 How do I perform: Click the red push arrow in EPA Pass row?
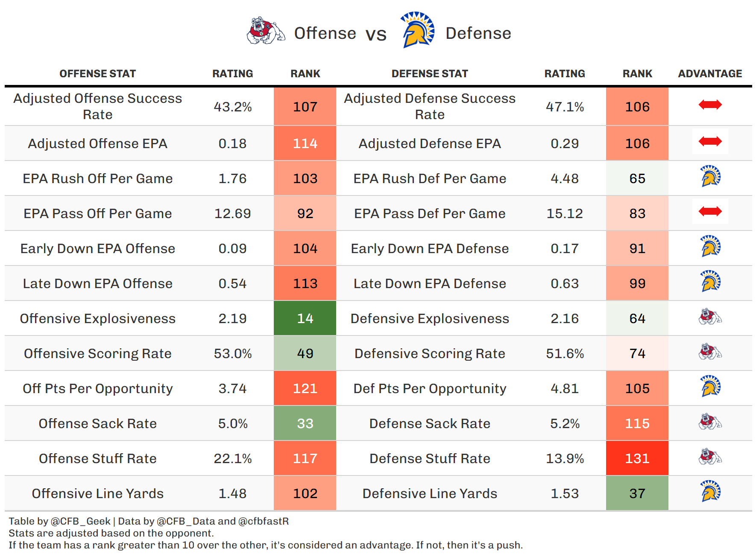710,211
